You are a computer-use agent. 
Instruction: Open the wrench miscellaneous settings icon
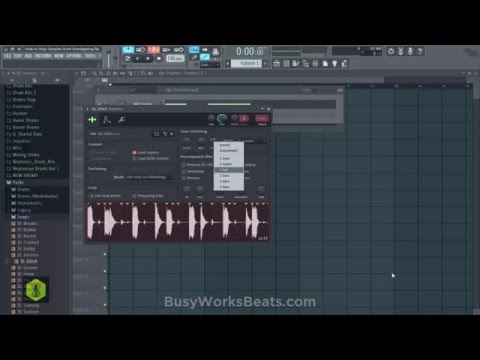point(121,120)
